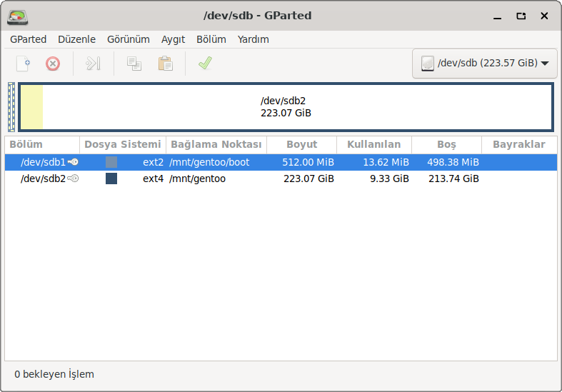Click the 213.74 GiB free value
562x392 pixels.
tap(453, 179)
